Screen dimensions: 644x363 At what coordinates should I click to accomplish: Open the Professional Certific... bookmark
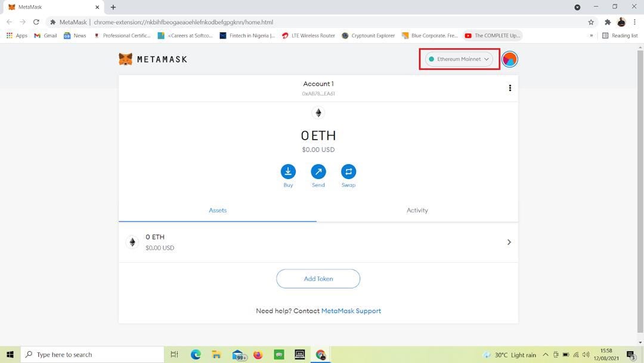[122, 36]
